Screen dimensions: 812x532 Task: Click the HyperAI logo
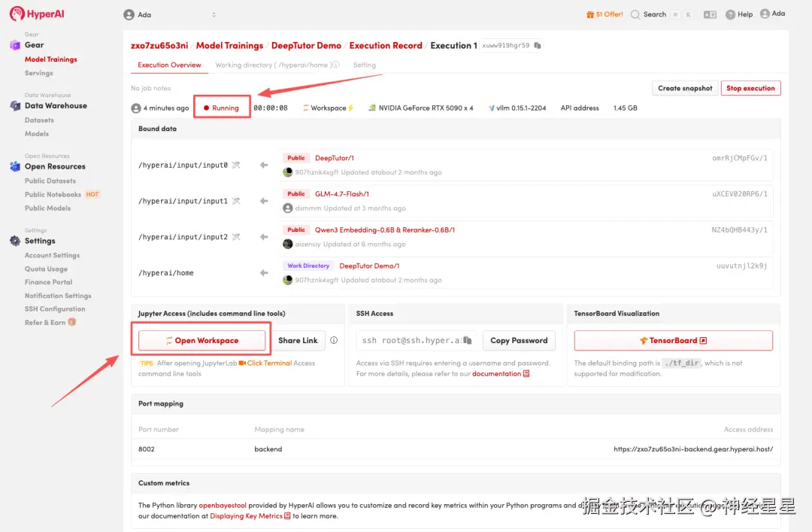(x=37, y=14)
